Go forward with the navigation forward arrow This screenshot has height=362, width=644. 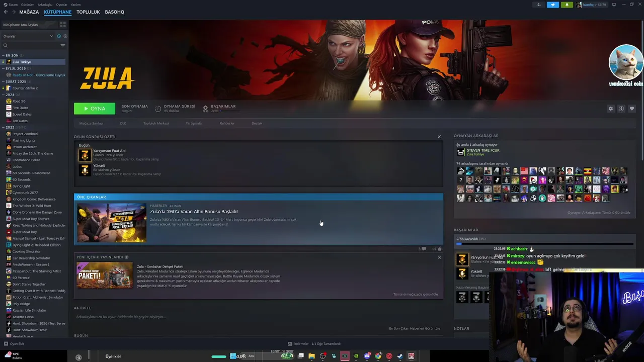[13, 12]
